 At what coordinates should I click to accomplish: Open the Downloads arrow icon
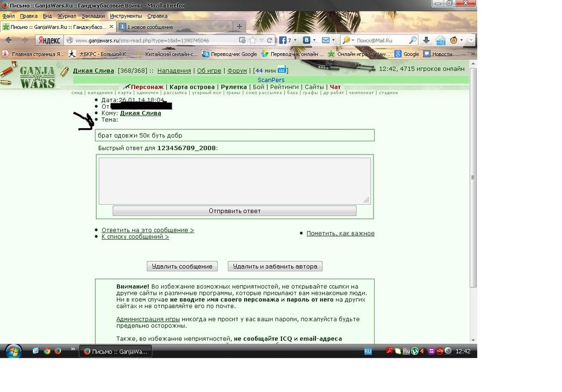[426, 40]
